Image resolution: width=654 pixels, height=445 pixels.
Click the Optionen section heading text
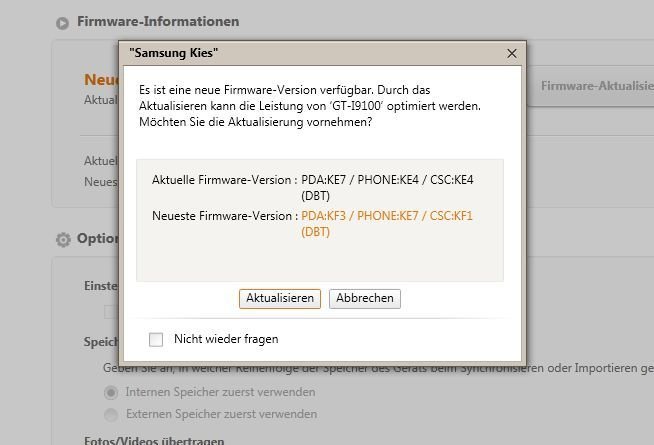98,239
